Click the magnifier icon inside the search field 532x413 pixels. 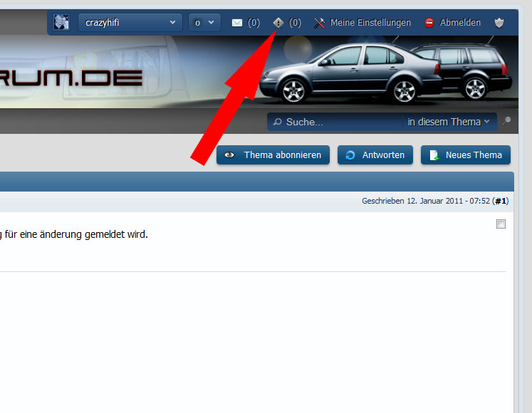tap(278, 122)
